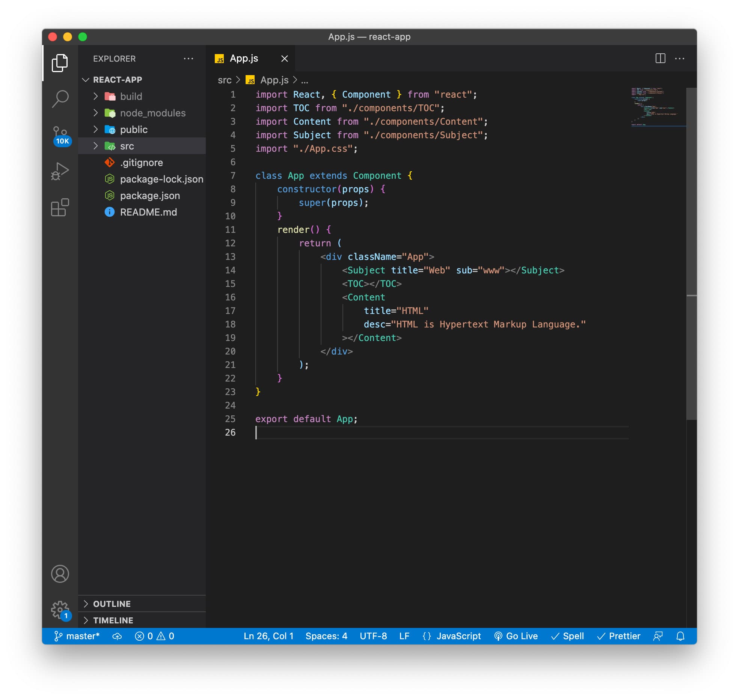Change language mode from JavaScript
The height and width of the screenshot is (700, 739).
coord(459,636)
